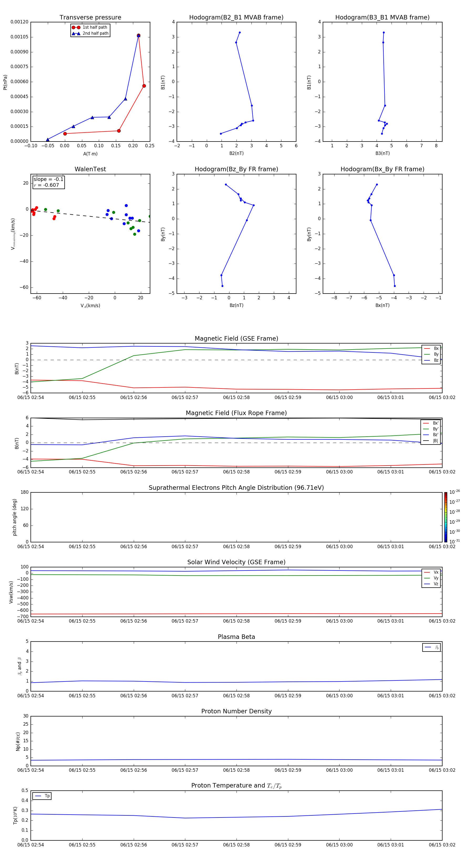Select 'By' in the GSE Frame legend
This screenshot has width=473, height=868.
pos(431,354)
